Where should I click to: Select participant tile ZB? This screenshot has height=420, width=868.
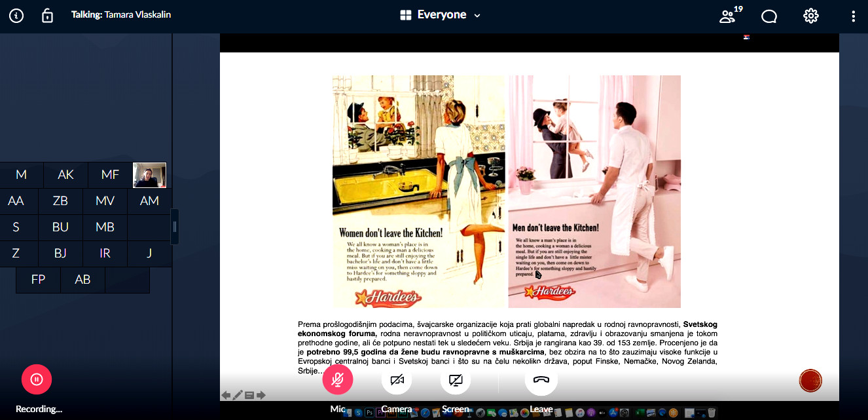pos(60,201)
